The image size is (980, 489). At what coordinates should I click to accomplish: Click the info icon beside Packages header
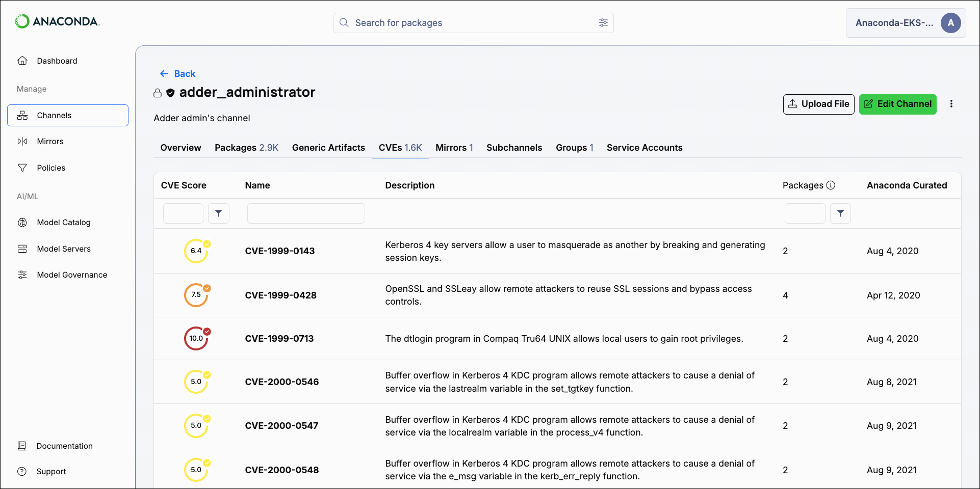click(831, 185)
